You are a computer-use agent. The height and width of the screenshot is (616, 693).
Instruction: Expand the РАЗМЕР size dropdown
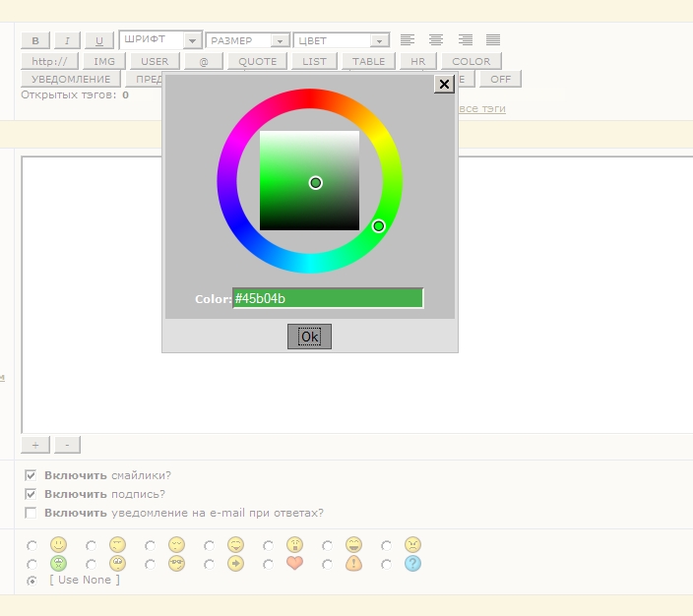pos(247,40)
